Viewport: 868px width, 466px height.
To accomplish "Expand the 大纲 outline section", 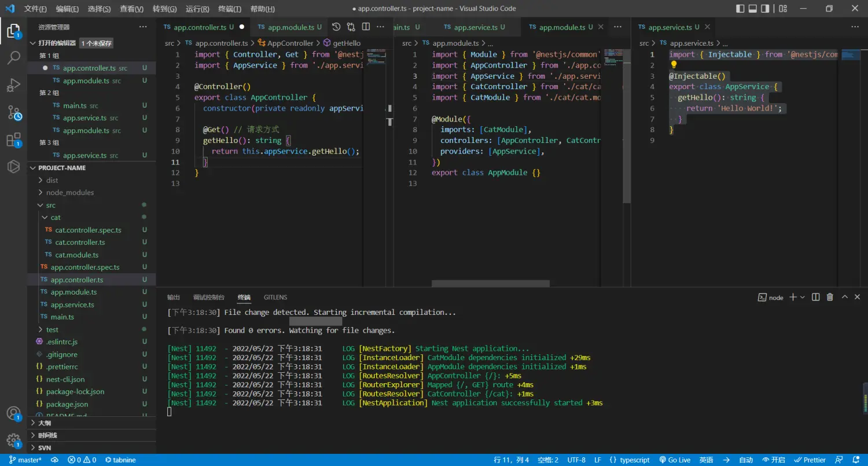I will click(x=45, y=423).
